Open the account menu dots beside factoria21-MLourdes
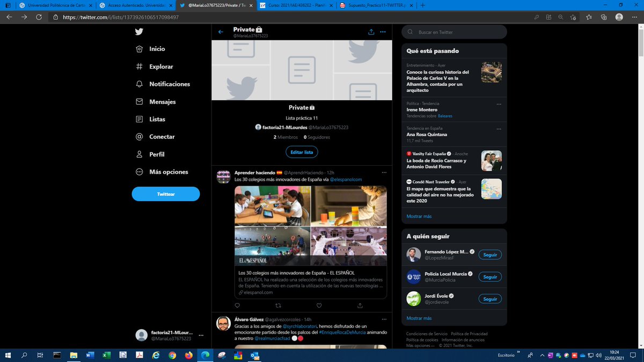 click(x=201, y=335)
